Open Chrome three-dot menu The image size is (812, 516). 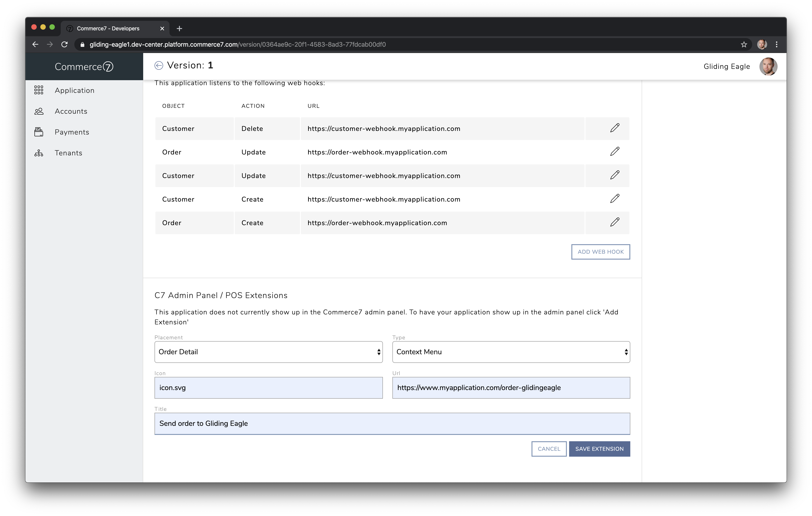[777, 44]
